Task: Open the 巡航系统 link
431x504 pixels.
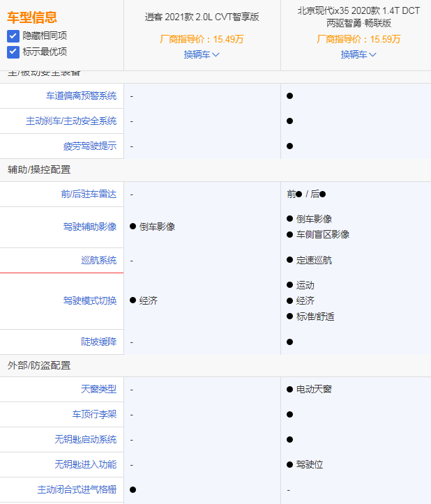Action: pyautogui.click(x=99, y=260)
